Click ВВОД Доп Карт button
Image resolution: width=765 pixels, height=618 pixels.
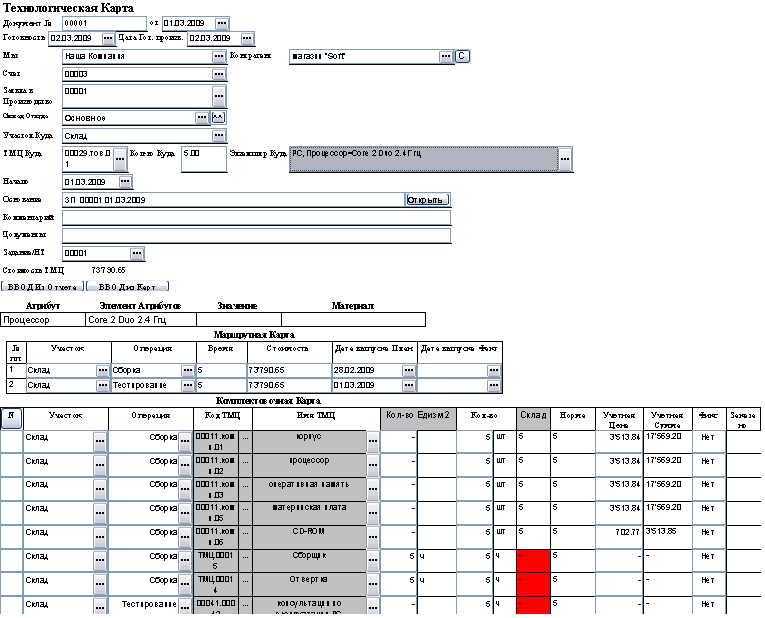pyautogui.click(x=127, y=287)
